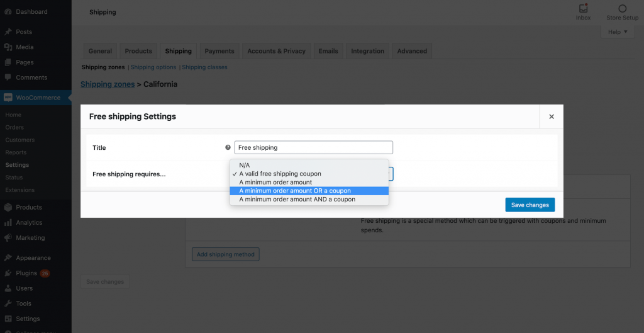Open the Store Setup icon
Screen dimensions: 644x333
click(622, 9)
